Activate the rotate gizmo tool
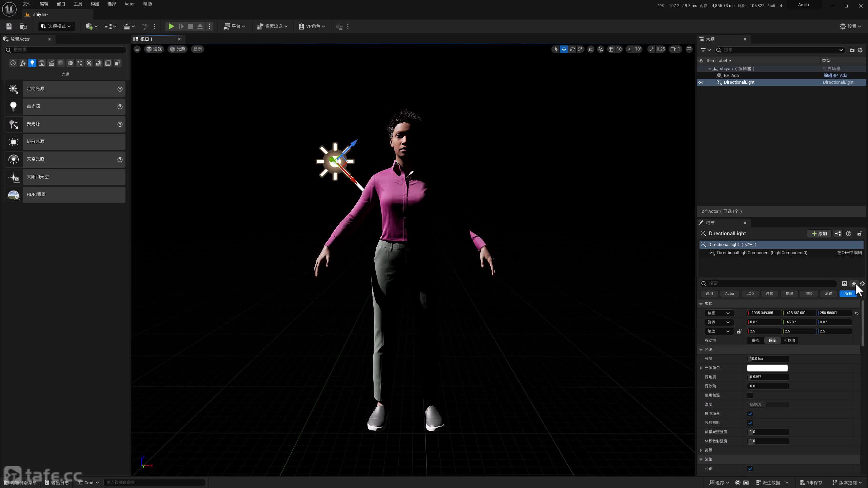 pyautogui.click(x=572, y=49)
